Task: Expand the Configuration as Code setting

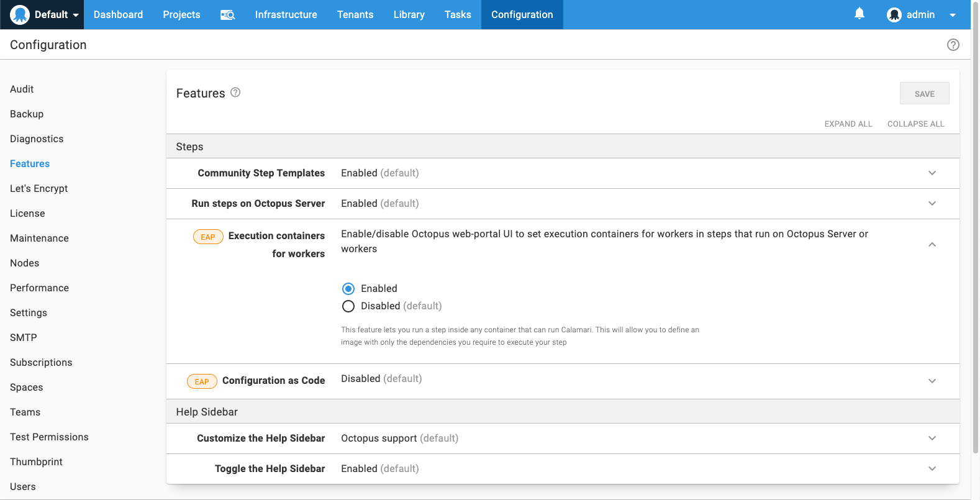Action: (x=932, y=381)
